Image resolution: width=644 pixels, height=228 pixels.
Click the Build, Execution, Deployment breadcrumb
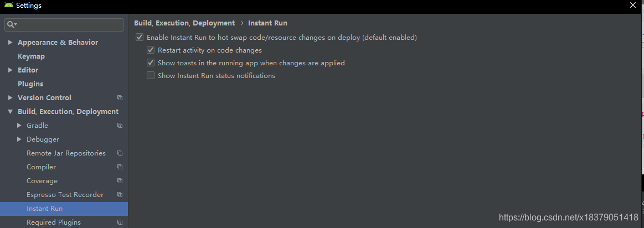(x=184, y=23)
